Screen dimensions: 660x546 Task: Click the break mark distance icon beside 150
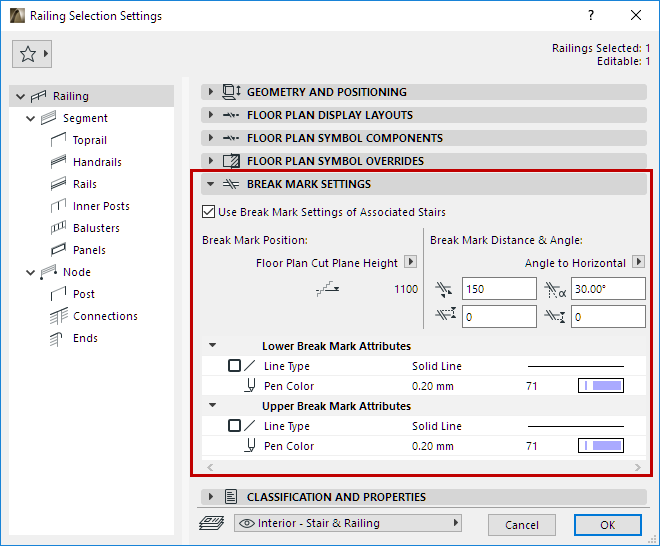pyautogui.click(x=444, y=289)
